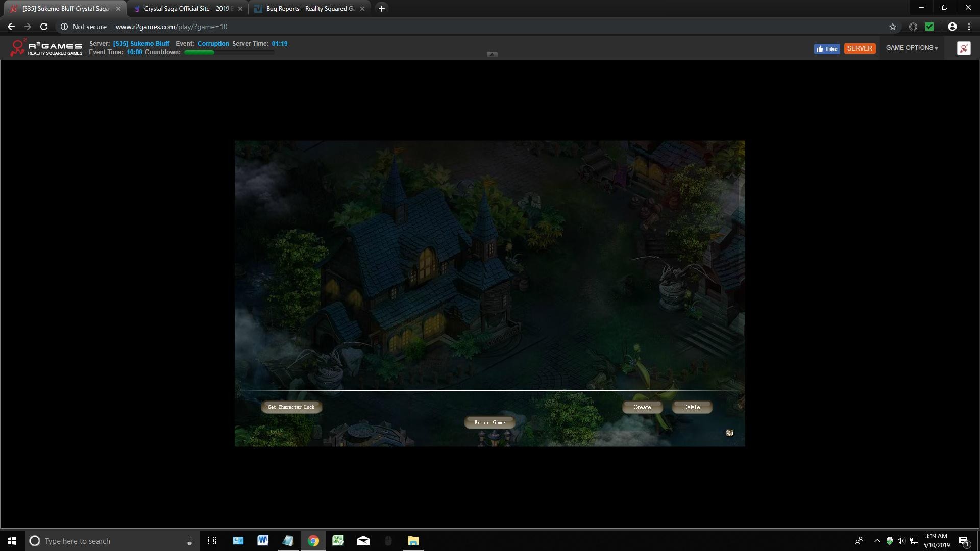Screen dimensions: 980x551
Task: Open the R2 avatar icon in top right
Action: point(963,48)
